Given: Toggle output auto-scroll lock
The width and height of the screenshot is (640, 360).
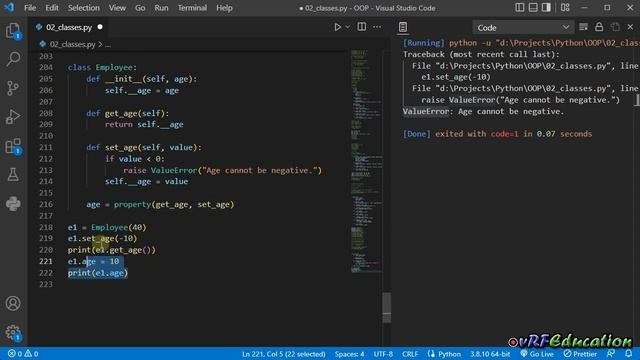Looking at the screenshot, I should pos(599,27).
